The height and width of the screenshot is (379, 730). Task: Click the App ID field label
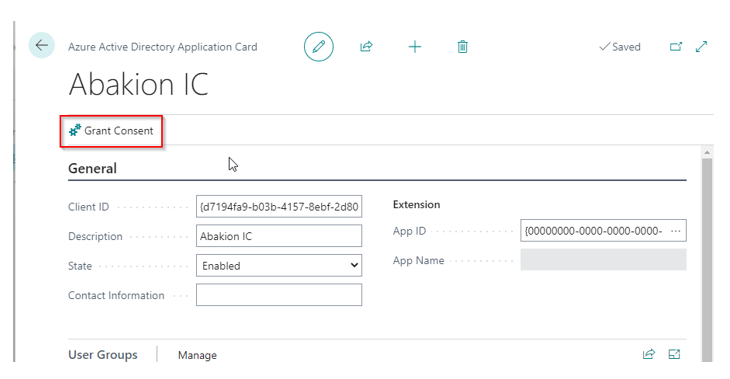409,231
